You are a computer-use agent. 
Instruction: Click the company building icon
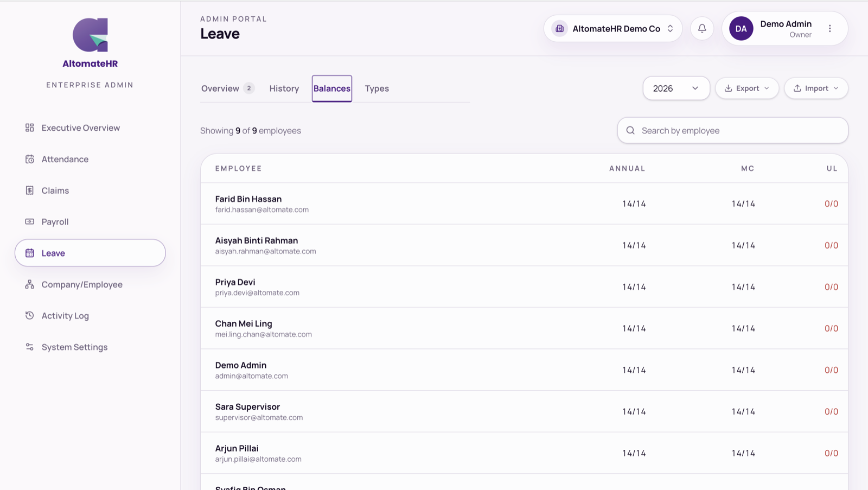pyautogui.click(x=559, y=28)
